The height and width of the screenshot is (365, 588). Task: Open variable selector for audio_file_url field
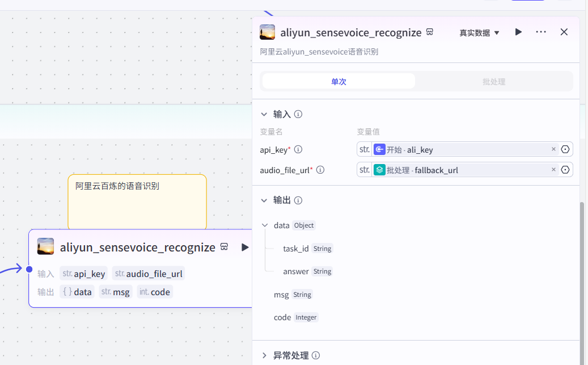pos(565,170)
